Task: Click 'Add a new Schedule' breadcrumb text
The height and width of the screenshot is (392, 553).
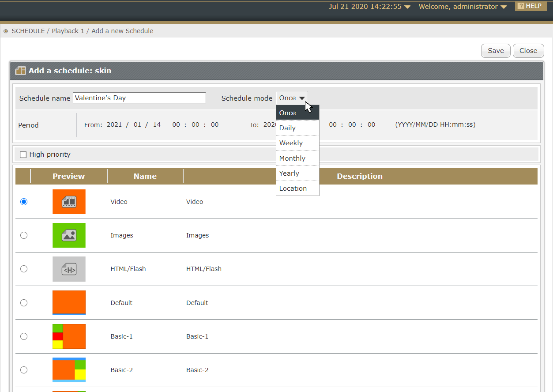Action: [x=122, y=31]
